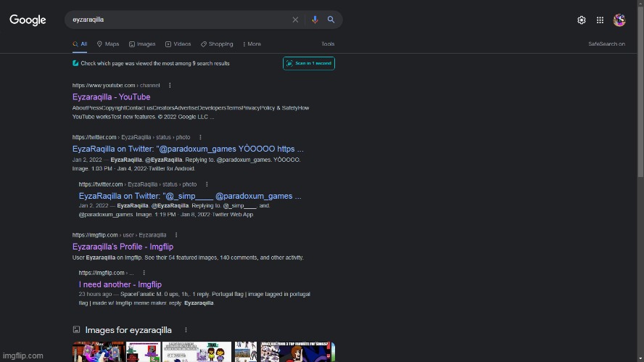Focus the search field containing eyzaraqilla
Viewport: 644px width, 362px height.
pos(179,20)
